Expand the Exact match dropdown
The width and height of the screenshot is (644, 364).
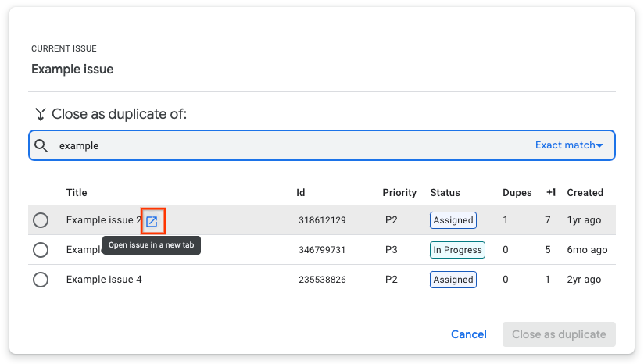[568, 145]
